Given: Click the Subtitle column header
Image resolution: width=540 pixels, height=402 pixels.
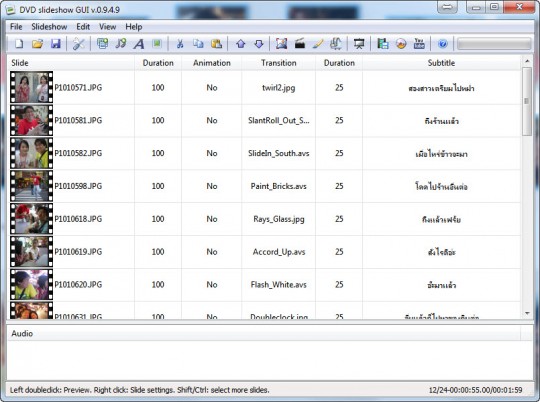Looking at the screenshot, I should click(x=441, y=63).
